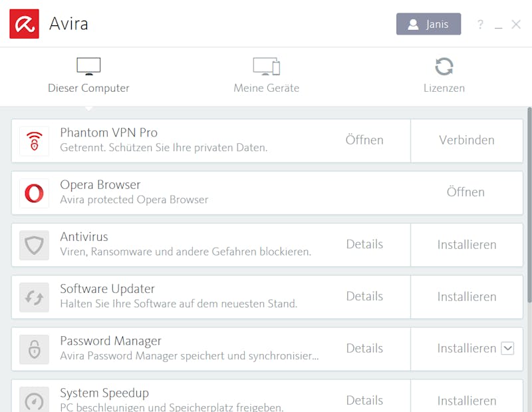Open the Janis account button
Viewport: 532px width, 412px height.
pos(428,24)
